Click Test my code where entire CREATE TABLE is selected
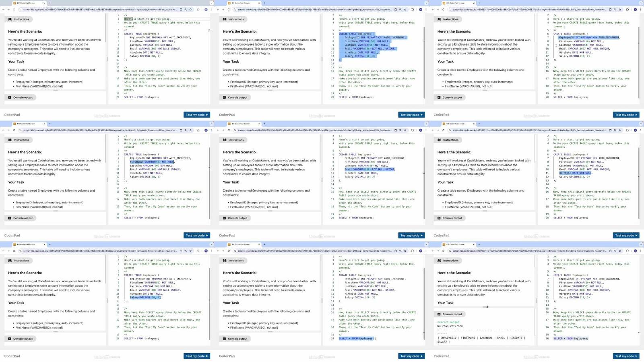This screenshot has height=362, width=644. point(411,115)
